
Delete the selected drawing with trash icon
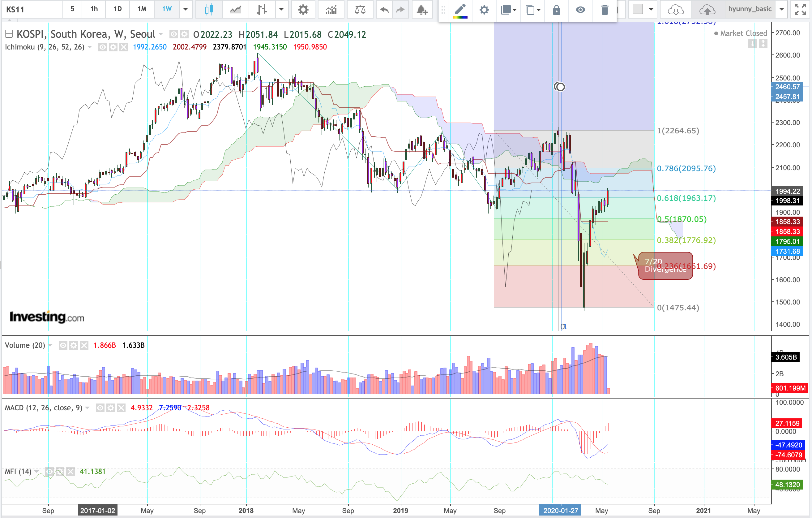pos(604,10)
